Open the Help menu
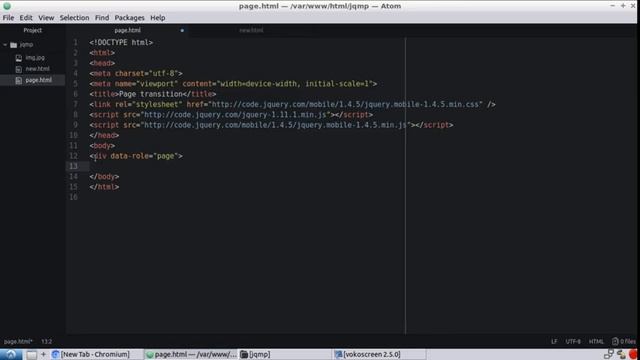Image resolution: width=640 pixels, height=360 pixels. click(158, 18)
